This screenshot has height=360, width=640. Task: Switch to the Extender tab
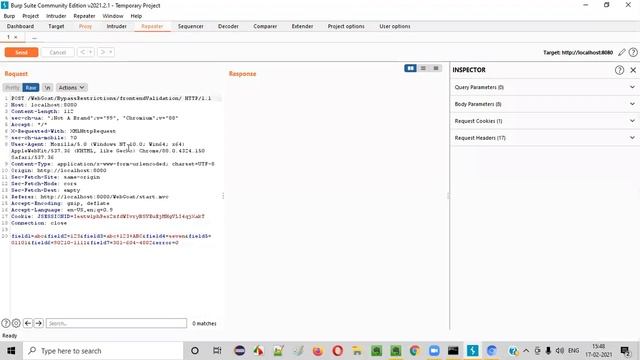tap(302, 26)
